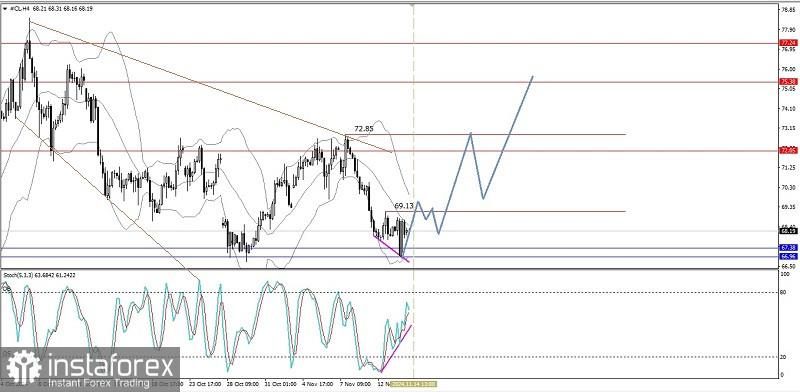
Task: Select the 69.13 level annotation label
Action: (404, 206)
